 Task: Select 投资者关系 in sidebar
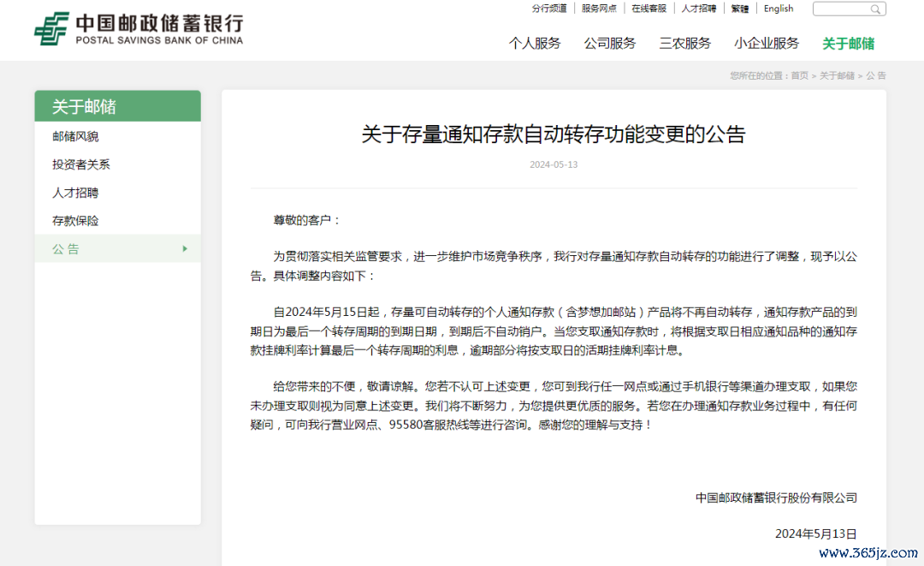(x=117, y=164)
